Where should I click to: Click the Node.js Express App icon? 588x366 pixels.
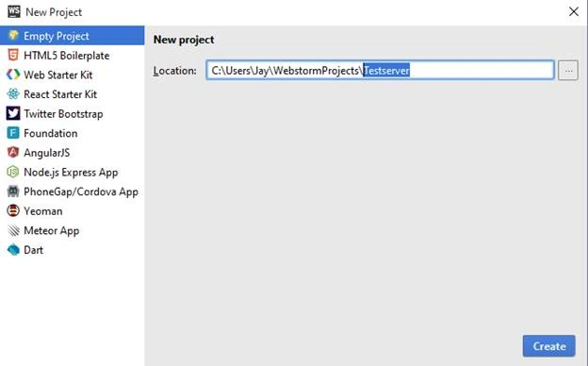pyautogui.click(x=13, y=172)
